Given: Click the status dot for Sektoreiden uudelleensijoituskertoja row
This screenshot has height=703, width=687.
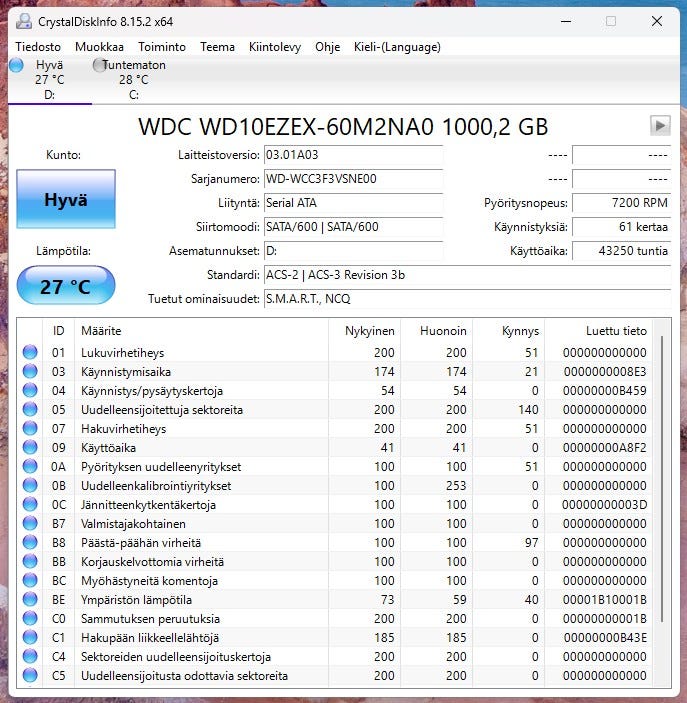Looking at the screenshot, I should (x=30, y=656).
